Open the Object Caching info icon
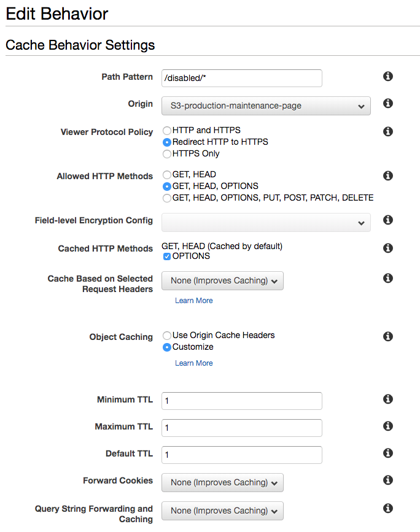This screenshot has width=420, height=532. (387, 336)
